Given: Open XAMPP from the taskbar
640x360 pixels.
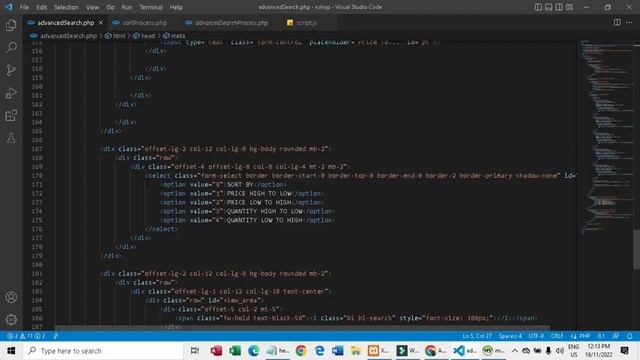Looking at the screenshot, I should [x=378, y=351].
